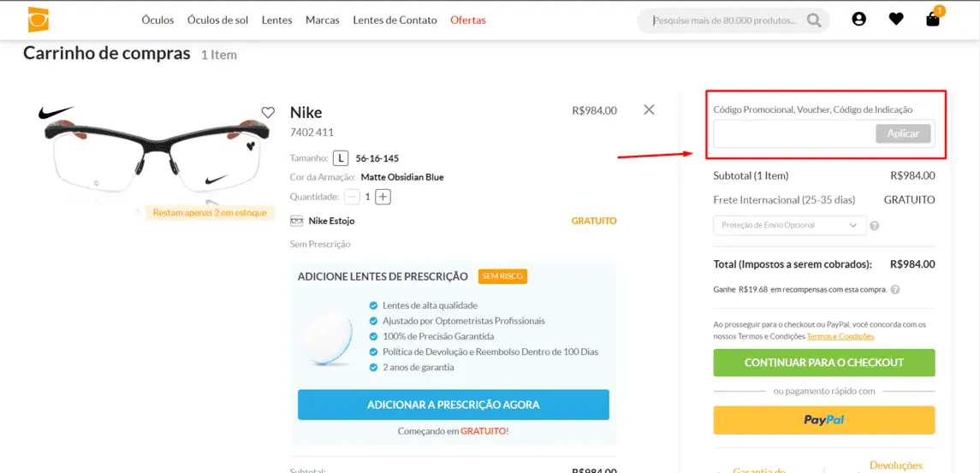The image size is (980, 473).
Task: Open the Óculos de sol menu
Action: [x=217, y=20]
